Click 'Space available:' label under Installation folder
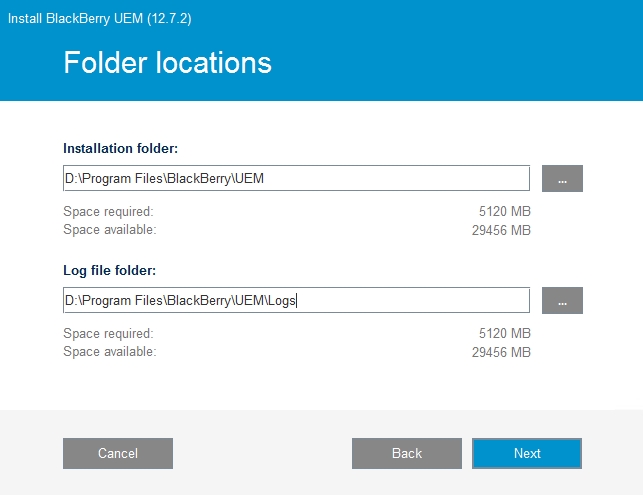The height and width of the screenshot is (495, 643). 109,230
